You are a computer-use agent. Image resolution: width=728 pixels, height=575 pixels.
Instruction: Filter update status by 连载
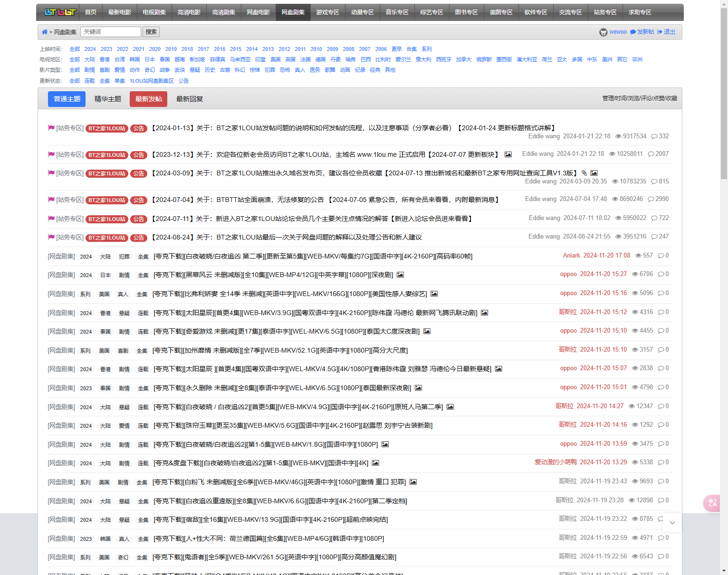(90, 81)
